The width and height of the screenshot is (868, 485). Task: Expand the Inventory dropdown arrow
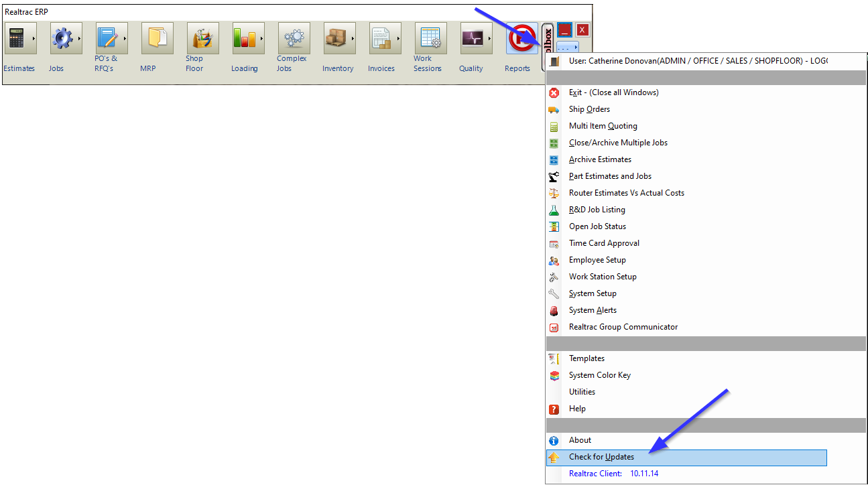click(351, 38)
